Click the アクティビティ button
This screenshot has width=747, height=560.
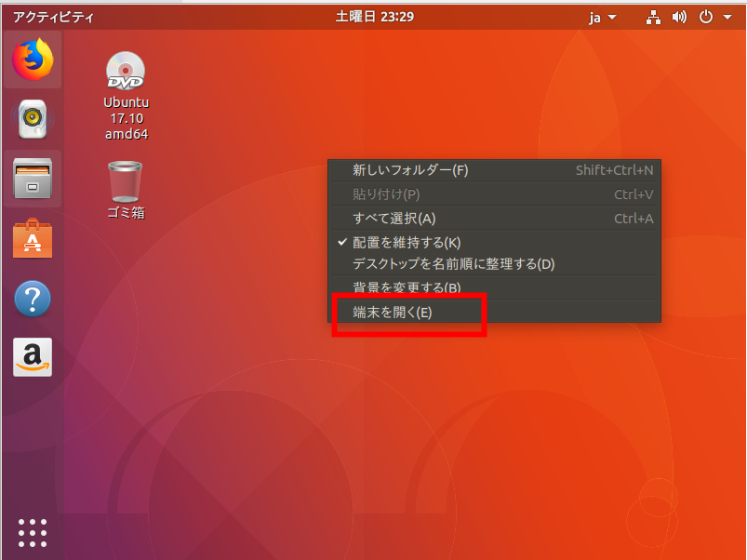(x=53, y=18)
